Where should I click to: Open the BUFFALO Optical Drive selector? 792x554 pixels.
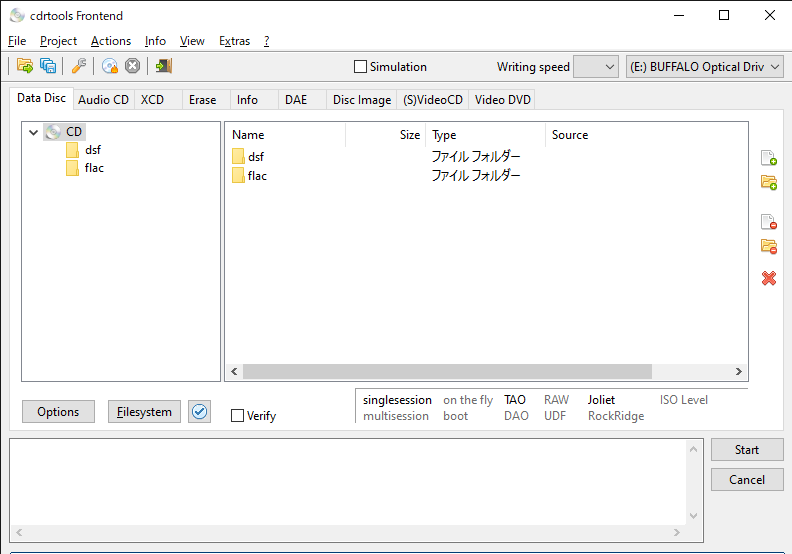[x=705, y=67]
